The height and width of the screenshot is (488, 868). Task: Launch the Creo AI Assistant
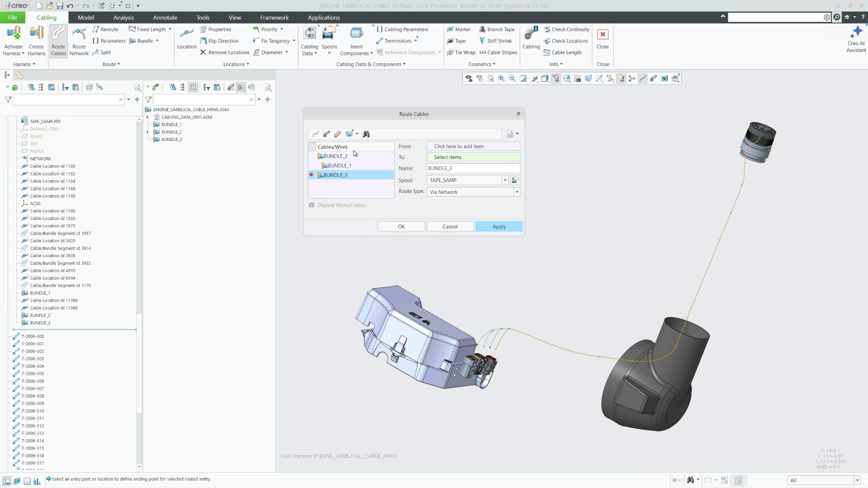coord(856,39)
